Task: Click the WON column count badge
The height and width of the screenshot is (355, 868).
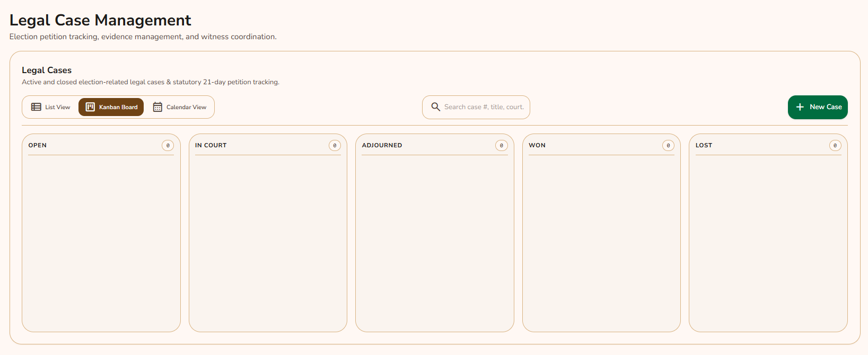Action: click(668, 145)
